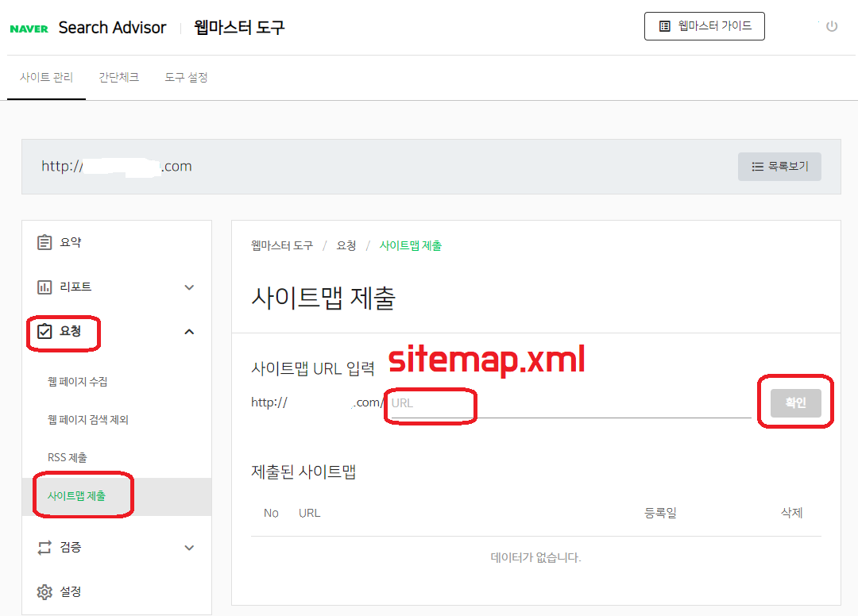Click the 사이트맵 제출 page heading
Viewport: 858px width, 616px height.
(x=323, y=298)
